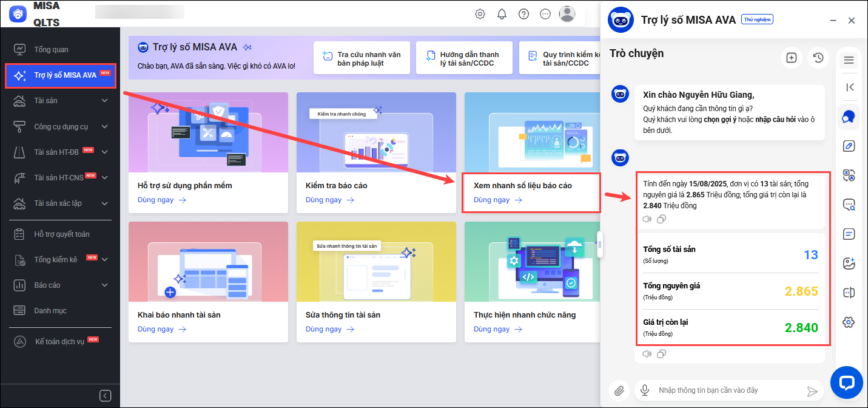
Task: Click the MISA QLTS logo icon
Action: [x=18, y=14]
